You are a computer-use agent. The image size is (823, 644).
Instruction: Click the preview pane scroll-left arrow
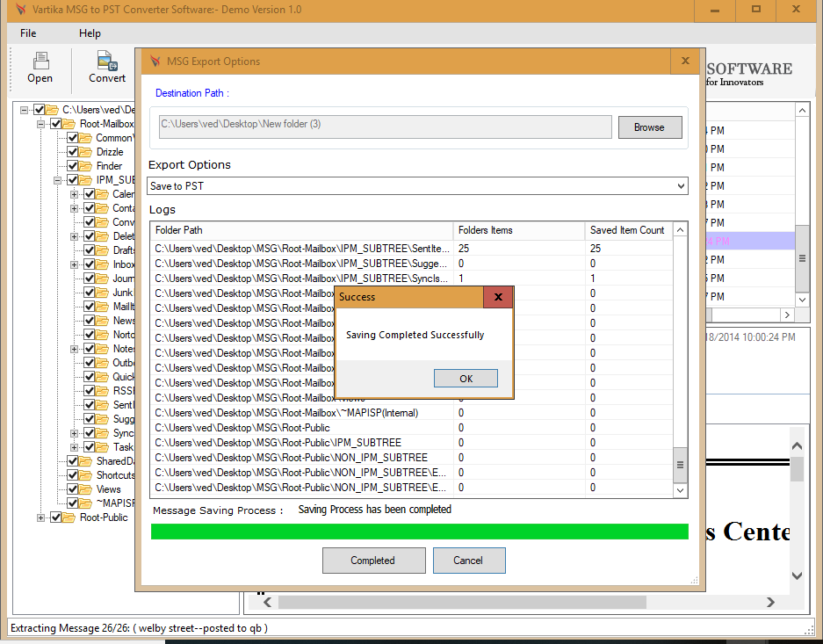[267, 602]
